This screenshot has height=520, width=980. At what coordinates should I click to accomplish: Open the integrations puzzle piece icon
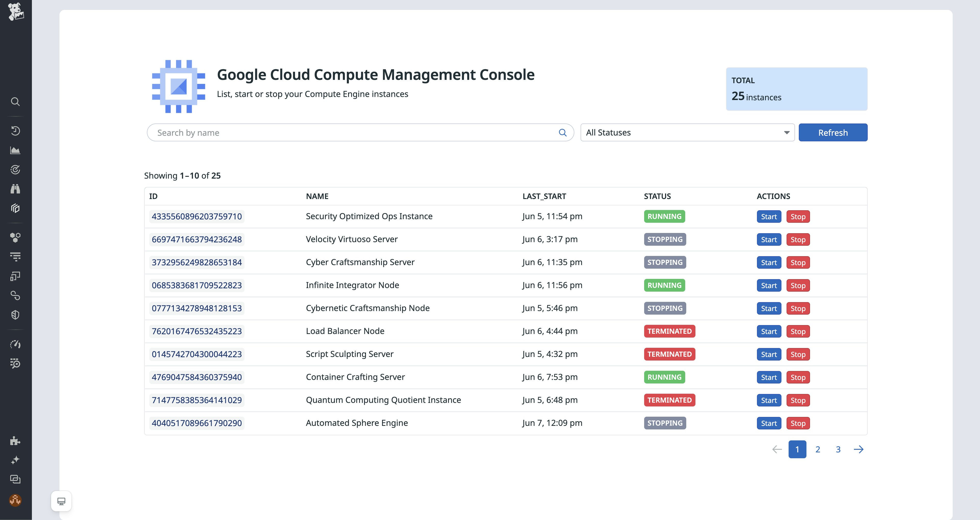[x=15, y=441]
